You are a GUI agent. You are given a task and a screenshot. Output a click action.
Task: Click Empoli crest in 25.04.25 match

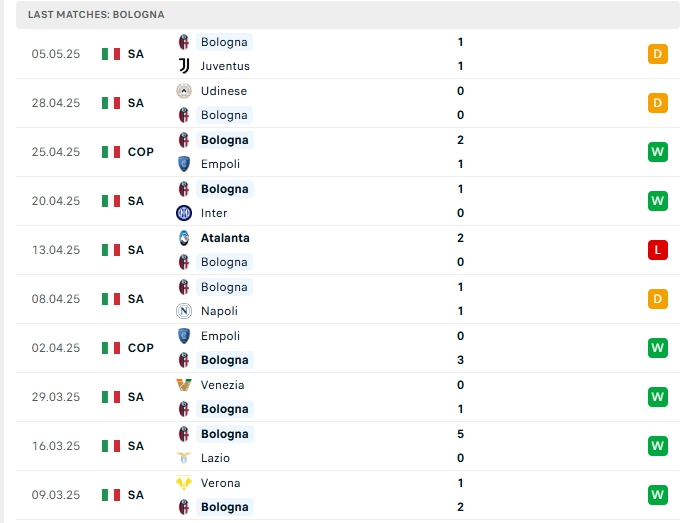pyautogui.click(x=184, y=164)
